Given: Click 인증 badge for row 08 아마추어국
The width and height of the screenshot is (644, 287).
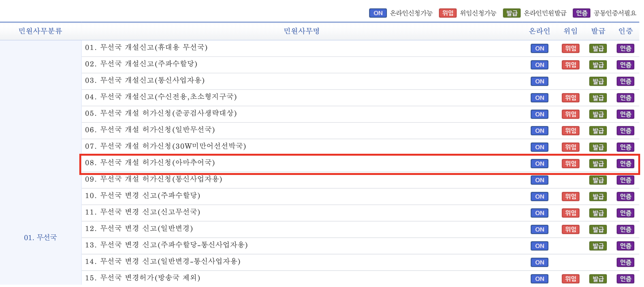Looking at the screenshot, I should click(625, 164).
